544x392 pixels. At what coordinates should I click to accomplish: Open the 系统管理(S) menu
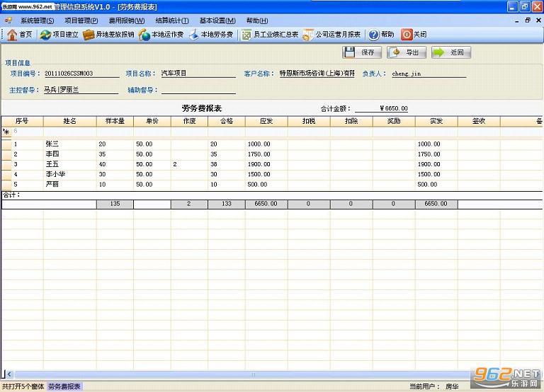coord(37,21)
